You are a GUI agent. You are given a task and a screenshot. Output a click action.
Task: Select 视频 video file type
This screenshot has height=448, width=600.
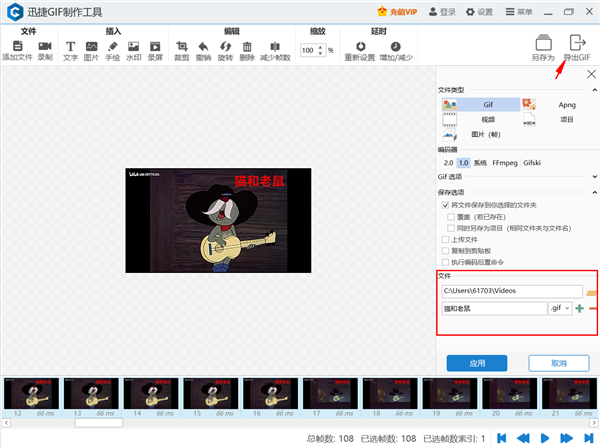pyautogui.click(x=481, y=119)
